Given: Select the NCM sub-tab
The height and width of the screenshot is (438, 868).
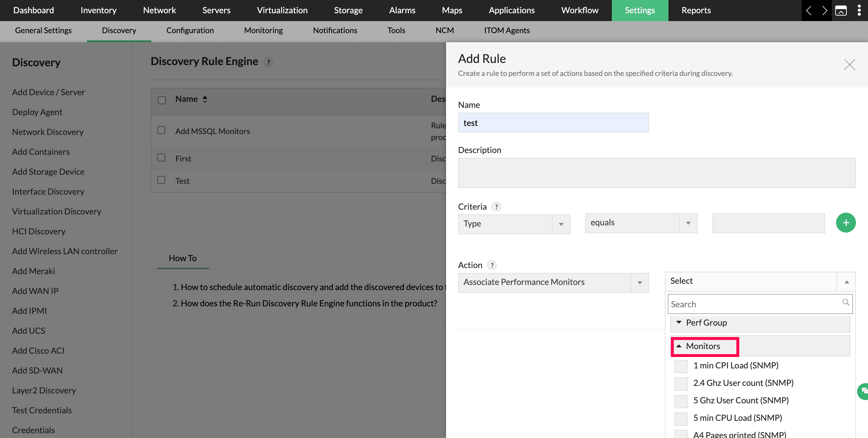Looking at the screenshot, I should pos(445,30).
